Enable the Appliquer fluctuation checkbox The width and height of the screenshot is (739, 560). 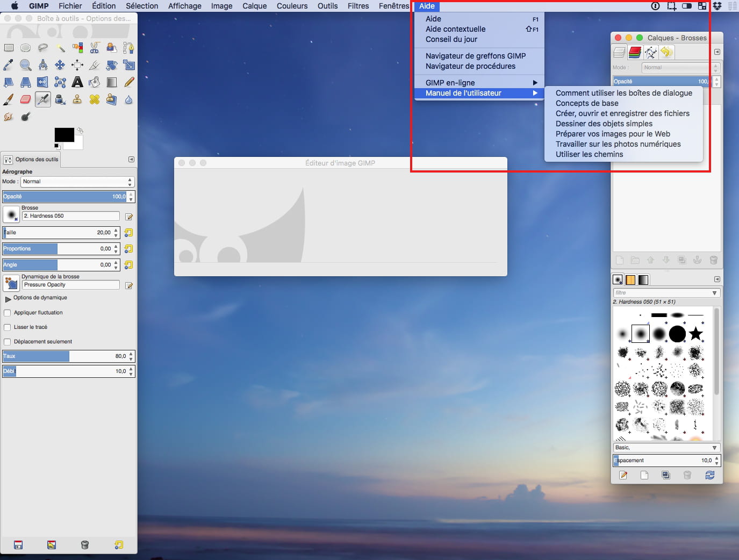(x=8, y=313)
